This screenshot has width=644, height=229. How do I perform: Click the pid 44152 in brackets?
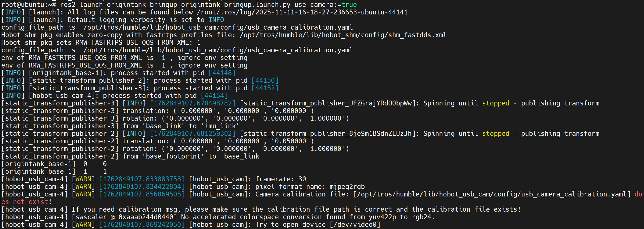click(x=265, y=88)
